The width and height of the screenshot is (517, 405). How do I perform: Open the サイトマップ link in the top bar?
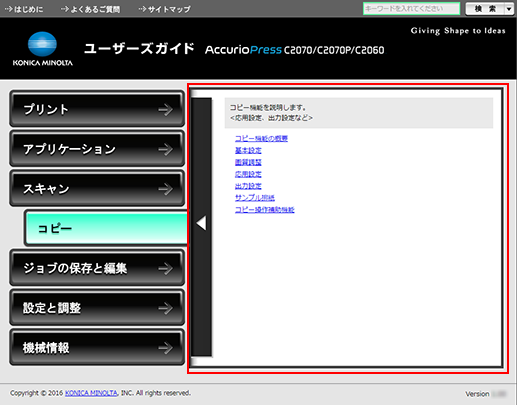[x=164, y=9]
